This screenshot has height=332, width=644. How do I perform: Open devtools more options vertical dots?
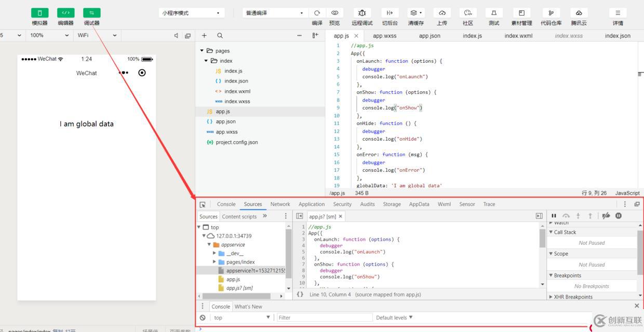coord(625,204)
